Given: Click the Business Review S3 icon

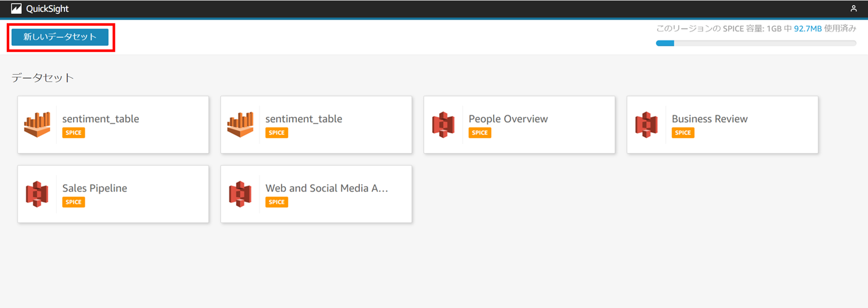Looking at the screenshot, I should pos(646,124).
